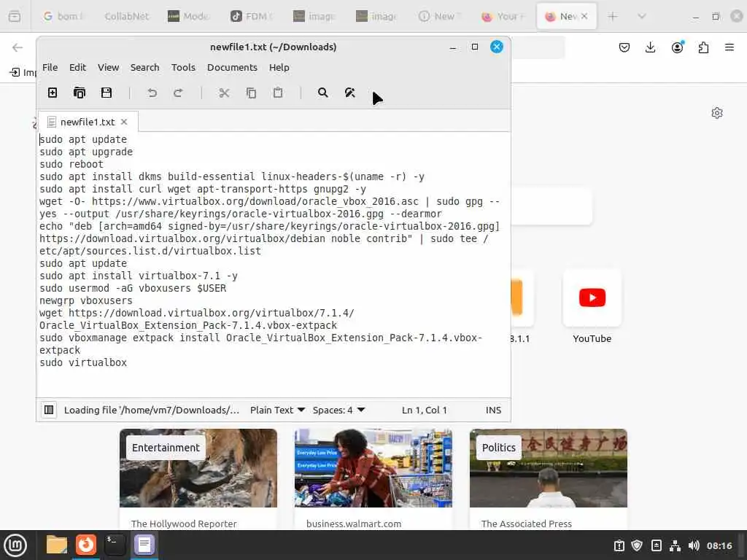Click the 'sudo reboot' line in editor
Image resolution: width=747 pixels, height=560 pixels.
pos(71,164)
